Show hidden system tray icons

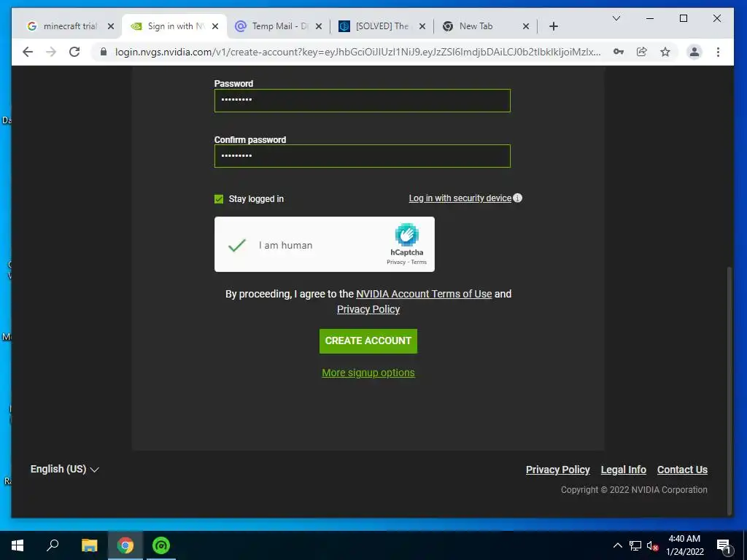coord(617,545)
